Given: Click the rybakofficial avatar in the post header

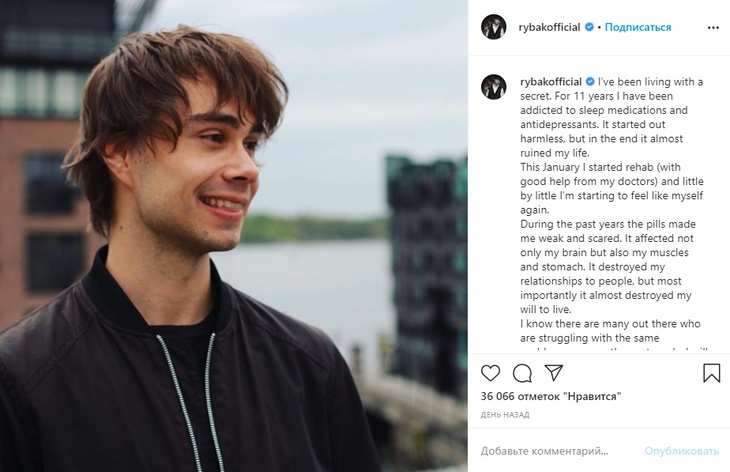Looking at the screenshot, I should [x=493, y=27].
